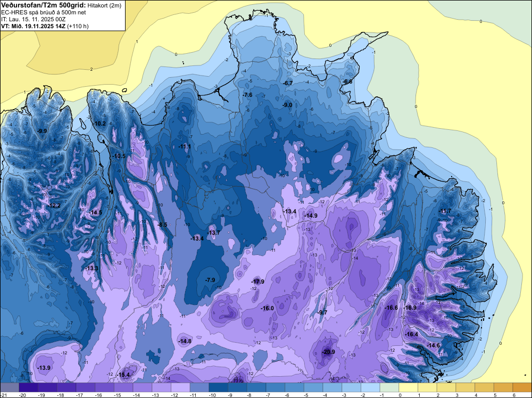Click the -10.5 temperature value
Viewport: 532px width, 398px height.
coord(119,156)
